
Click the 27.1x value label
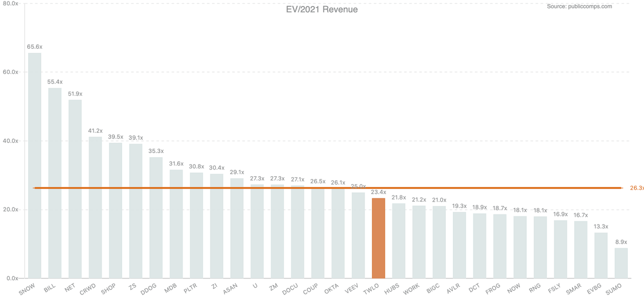point(297,179)
